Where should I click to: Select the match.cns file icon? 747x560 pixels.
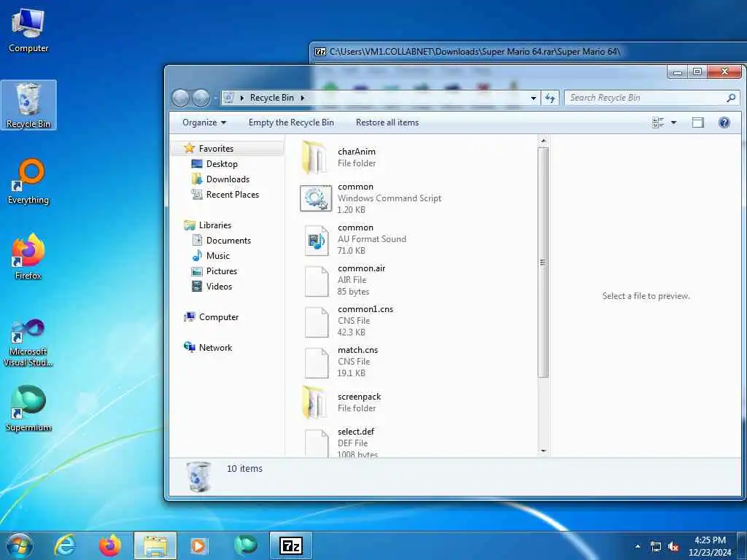pyautogui.click(x=317, y=363)
